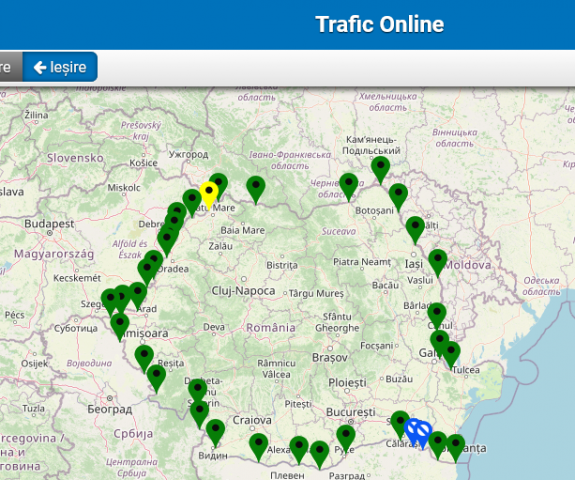The width and height of the screenshot is (575, 480).
Task: Click the Brașov city label
Action: click(x=330, y=358)
